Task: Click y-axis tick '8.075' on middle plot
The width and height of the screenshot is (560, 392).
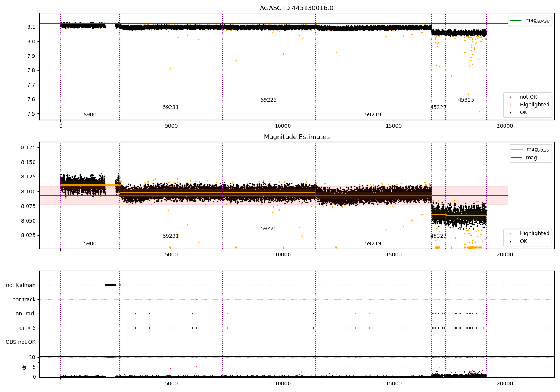Action: tap(28, 206)
